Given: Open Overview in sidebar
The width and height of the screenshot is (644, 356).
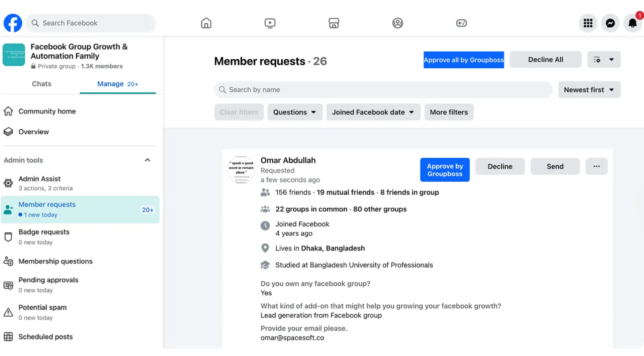Looking at the screenshot, I should (x=80, y=132).
